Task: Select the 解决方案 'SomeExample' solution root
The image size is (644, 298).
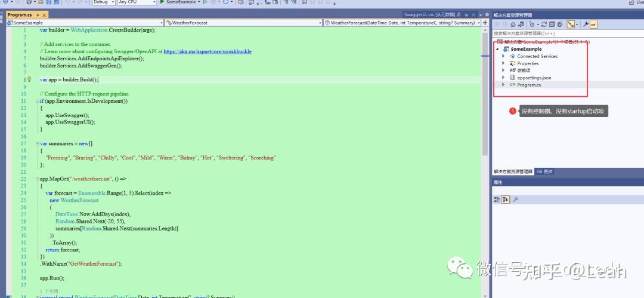Action: click(546, 42)
